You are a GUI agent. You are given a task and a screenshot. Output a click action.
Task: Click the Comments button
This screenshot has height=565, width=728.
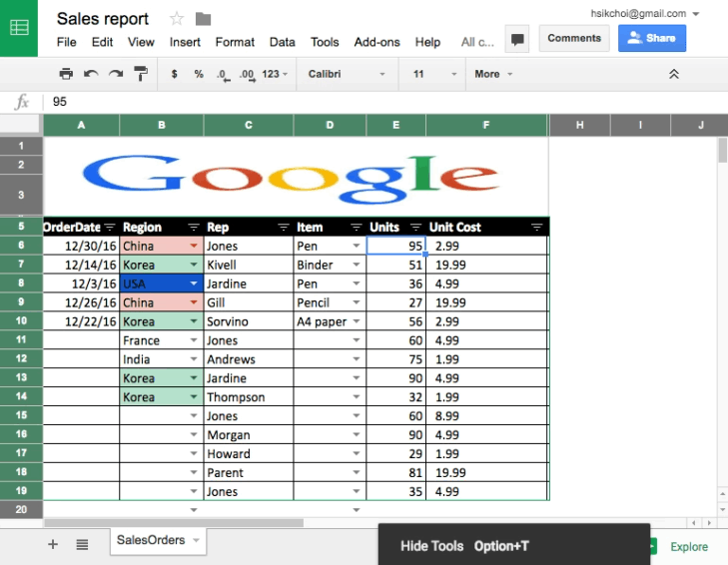tap(574, 38)
